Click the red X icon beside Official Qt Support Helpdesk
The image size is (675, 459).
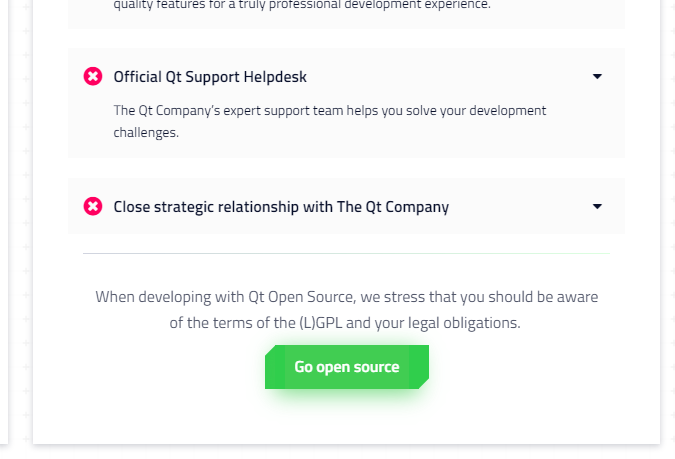[x=93, y=76]
